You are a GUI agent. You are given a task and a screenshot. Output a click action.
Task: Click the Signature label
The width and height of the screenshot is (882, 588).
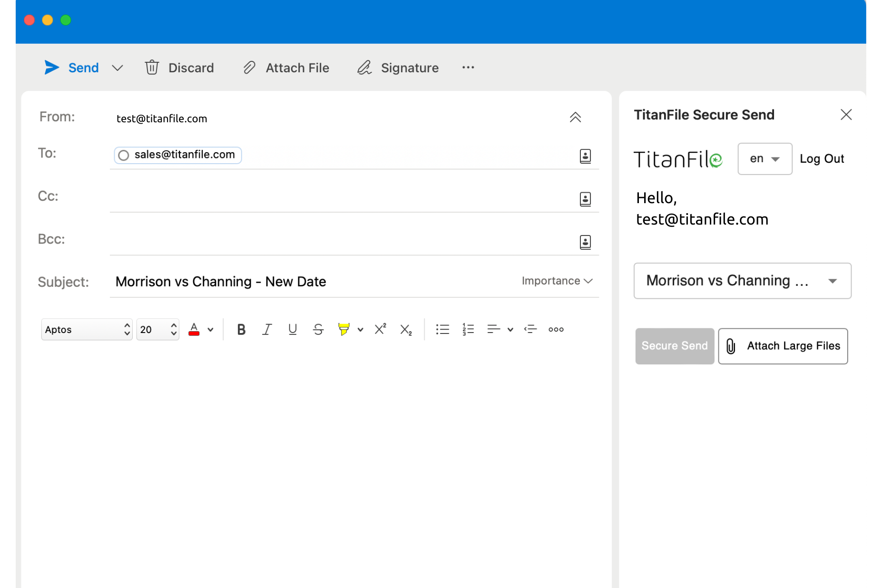[x=410, y=68]
